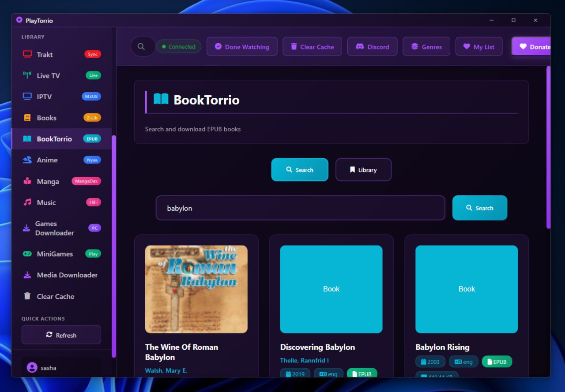The height and width of the screenshot is (392, 565).
Task: Click the Done Watching button
Action: pyautogui.click(x=242, y=47)
